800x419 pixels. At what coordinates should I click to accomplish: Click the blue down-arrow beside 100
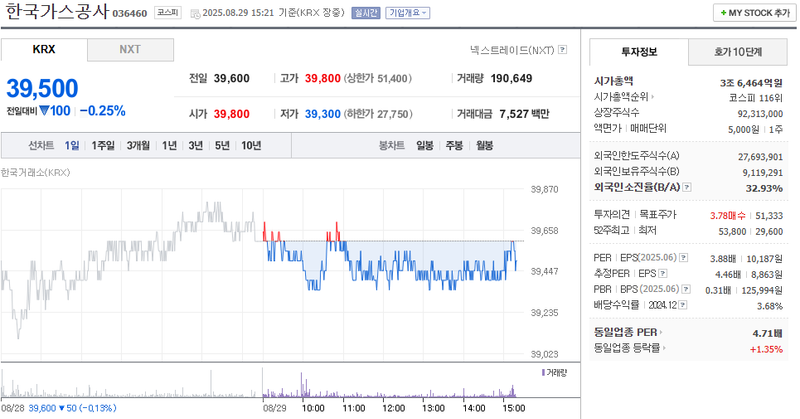pyautogui.click(x=44, y=110)
